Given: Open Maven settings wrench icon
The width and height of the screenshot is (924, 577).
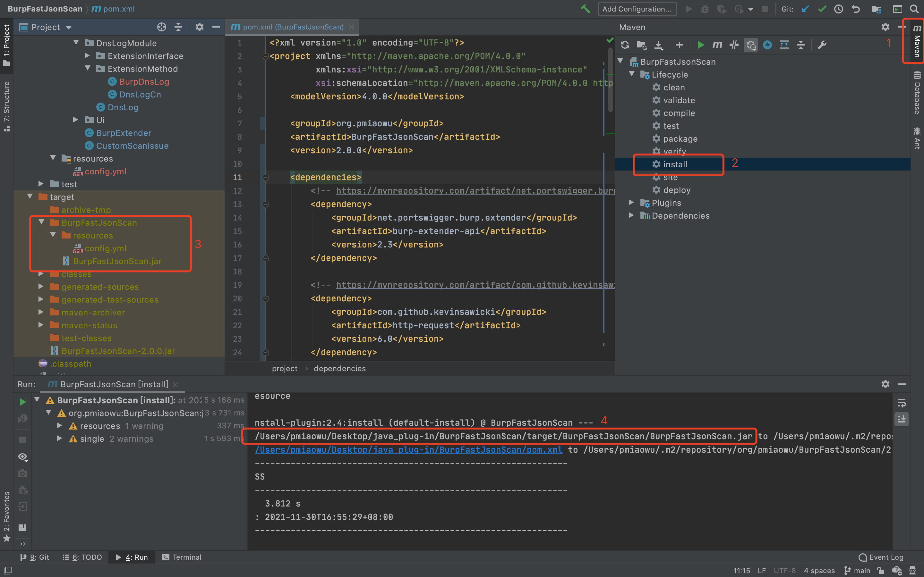Looking at the screenshot, I should (822, 45).
